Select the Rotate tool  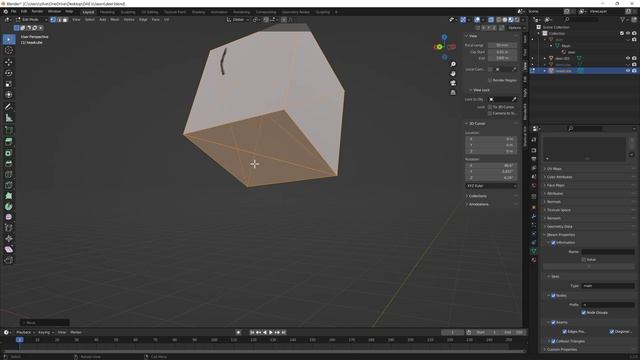point(9,73)
